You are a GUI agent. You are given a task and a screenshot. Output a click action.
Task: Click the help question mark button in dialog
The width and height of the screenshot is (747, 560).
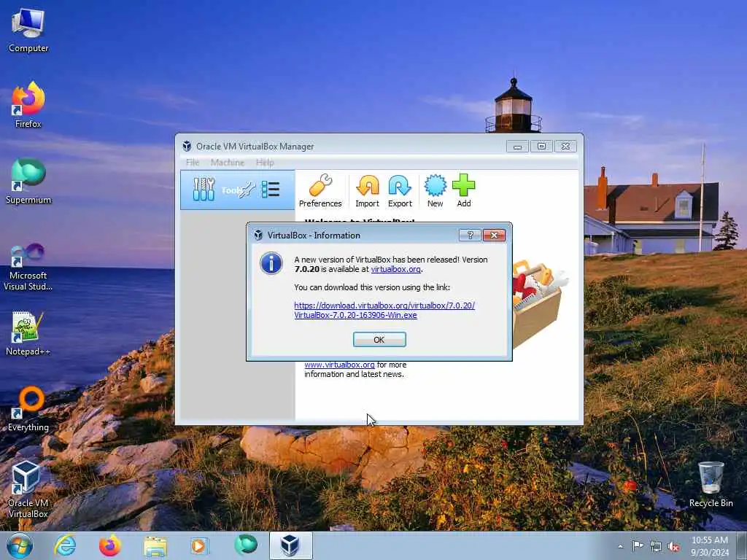point(470,235)
